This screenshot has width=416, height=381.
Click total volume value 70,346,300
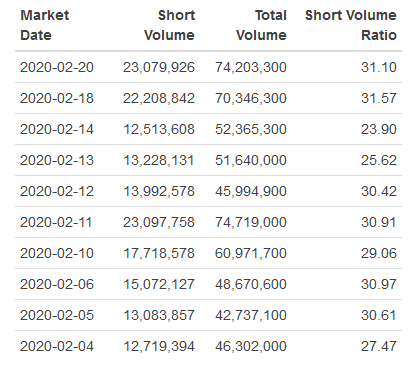[x=251, y=98]
